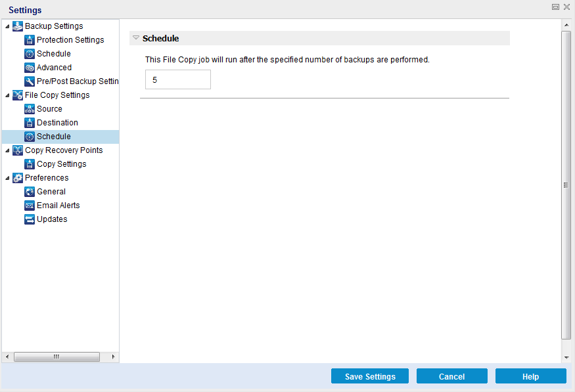Collapse the Preferences tree node
This screenshot has width=575, height=392.
[7, 177]
